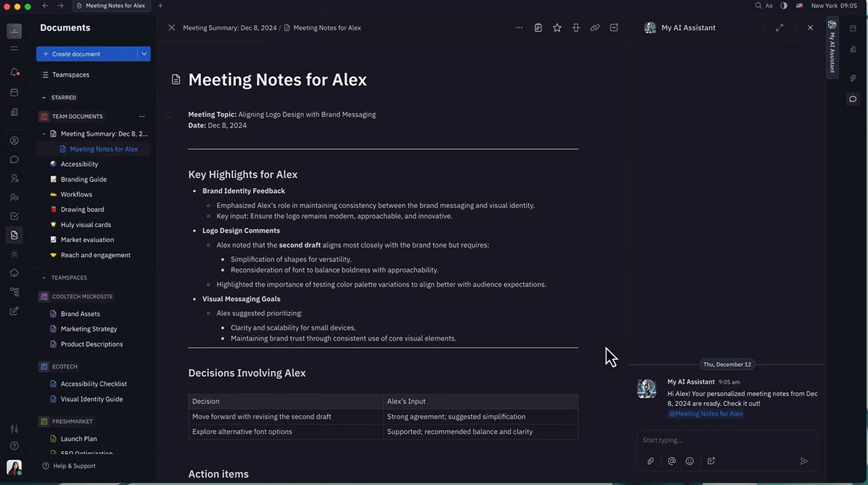Collapse the STARRED section

[44, 98]
